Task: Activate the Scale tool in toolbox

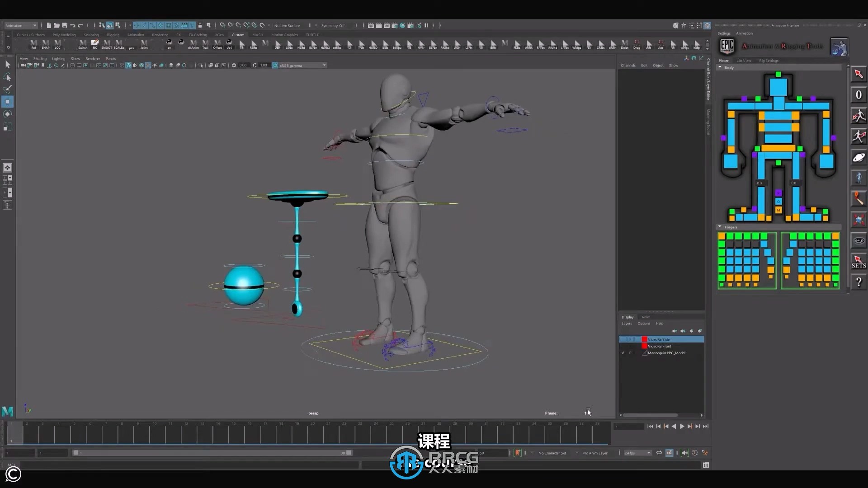Action: pyautogui.click(x=7, y=127)
